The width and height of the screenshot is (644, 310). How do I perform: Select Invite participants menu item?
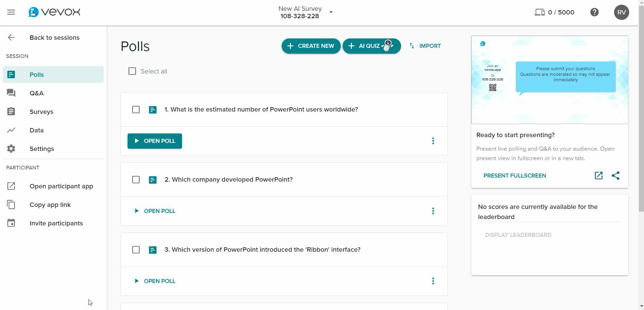[53, 223]
